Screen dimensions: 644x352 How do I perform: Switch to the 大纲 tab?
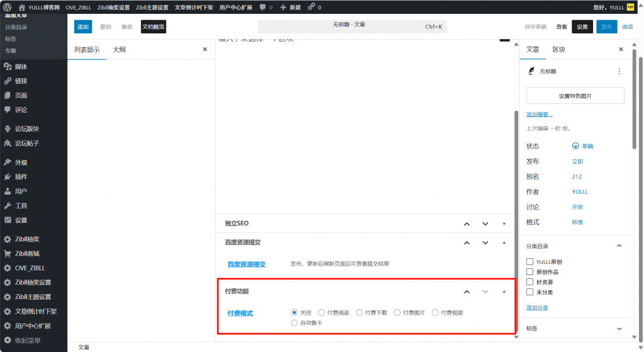coord(119,50)
